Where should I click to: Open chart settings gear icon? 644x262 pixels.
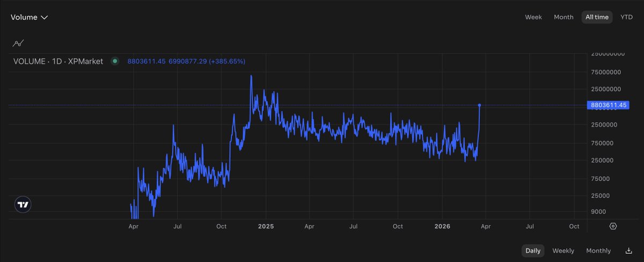613,227
